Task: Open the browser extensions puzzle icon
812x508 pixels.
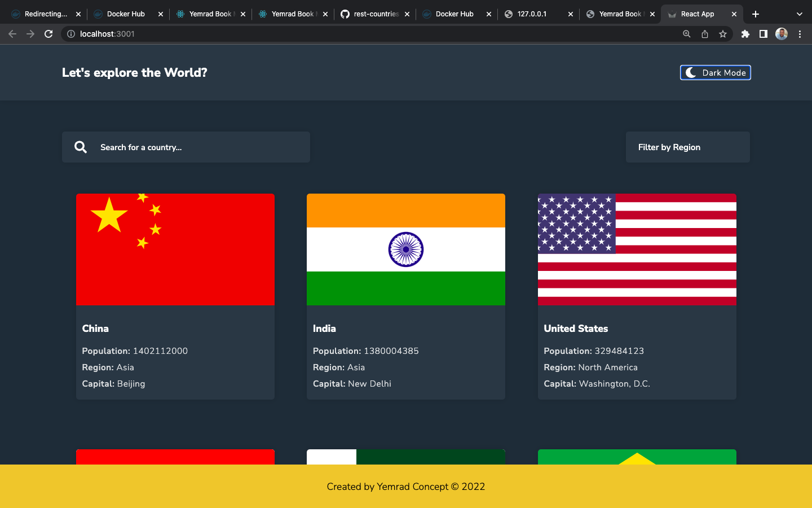Action: [745, 34]
